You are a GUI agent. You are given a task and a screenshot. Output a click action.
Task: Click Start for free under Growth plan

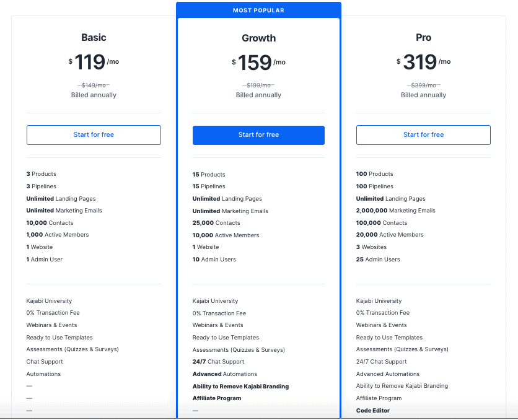coord(258,135)
